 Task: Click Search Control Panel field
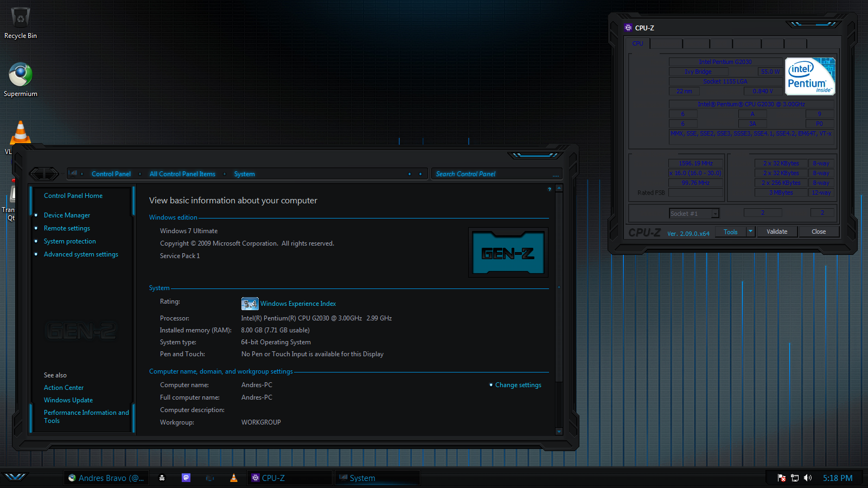point(496,174)
